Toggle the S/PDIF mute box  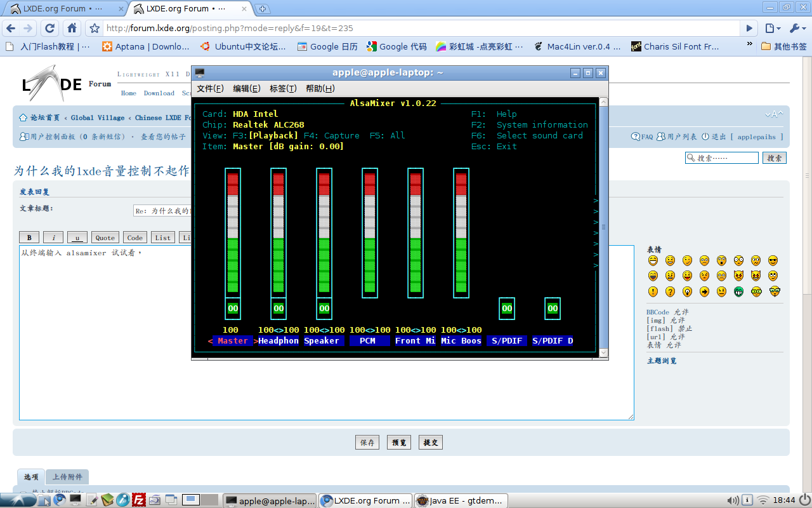point(507,309)
